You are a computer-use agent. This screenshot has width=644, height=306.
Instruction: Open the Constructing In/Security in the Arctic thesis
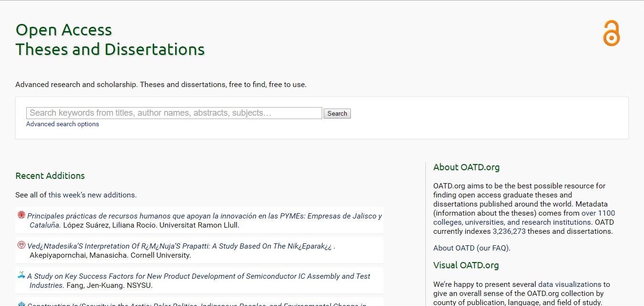[197, 304]
